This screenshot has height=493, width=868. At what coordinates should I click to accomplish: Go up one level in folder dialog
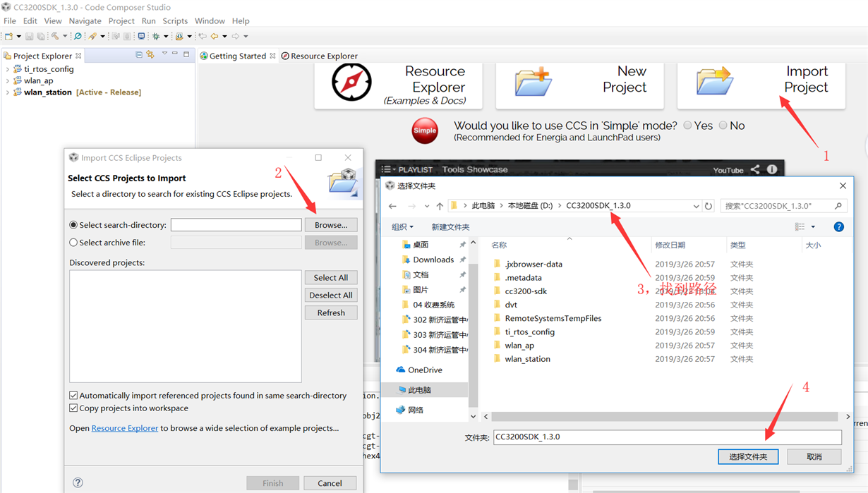click(x=440, y=206)
